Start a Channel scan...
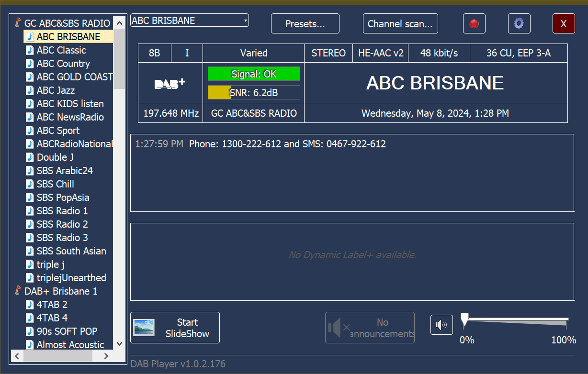The height and width of the screenshot is (374, 588). 400,23
